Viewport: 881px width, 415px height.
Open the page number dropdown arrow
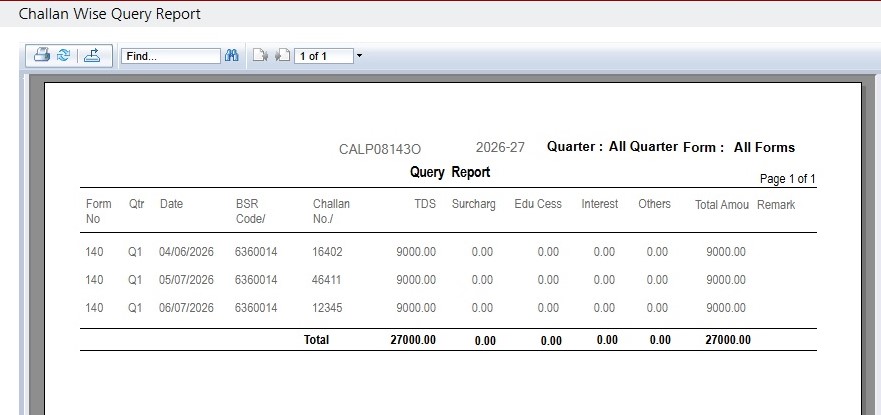[360, 56]
